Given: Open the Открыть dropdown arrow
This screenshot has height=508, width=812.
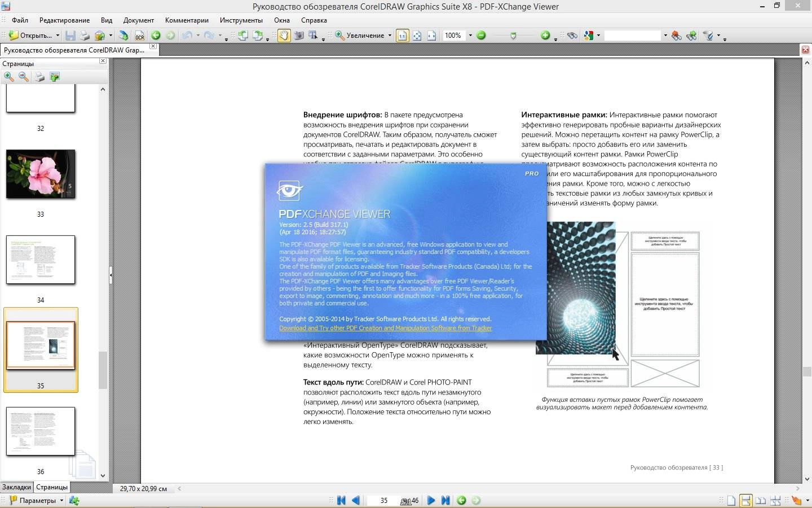Looking at the screenshot, I should 58,36.
